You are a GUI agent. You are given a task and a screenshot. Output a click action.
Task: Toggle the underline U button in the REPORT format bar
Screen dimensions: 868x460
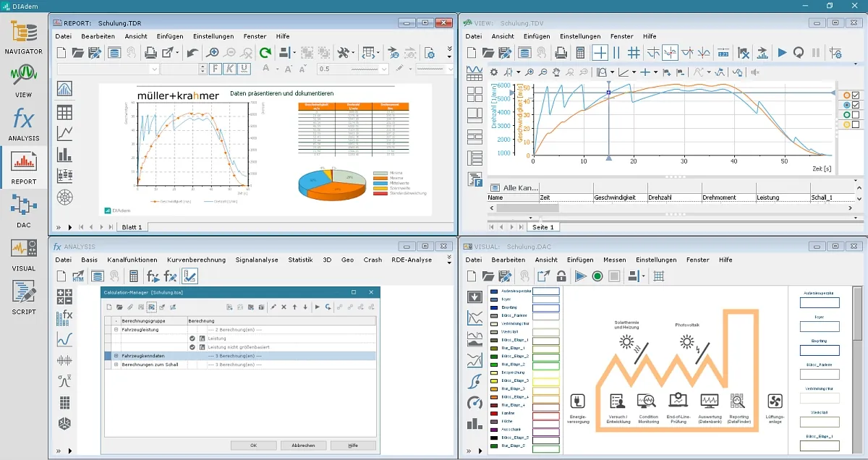244,69
